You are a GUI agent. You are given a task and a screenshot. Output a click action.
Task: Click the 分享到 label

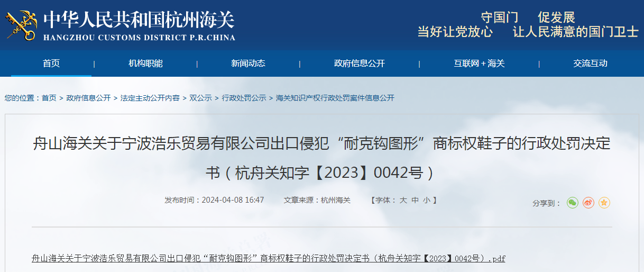(x=547, y=203)
